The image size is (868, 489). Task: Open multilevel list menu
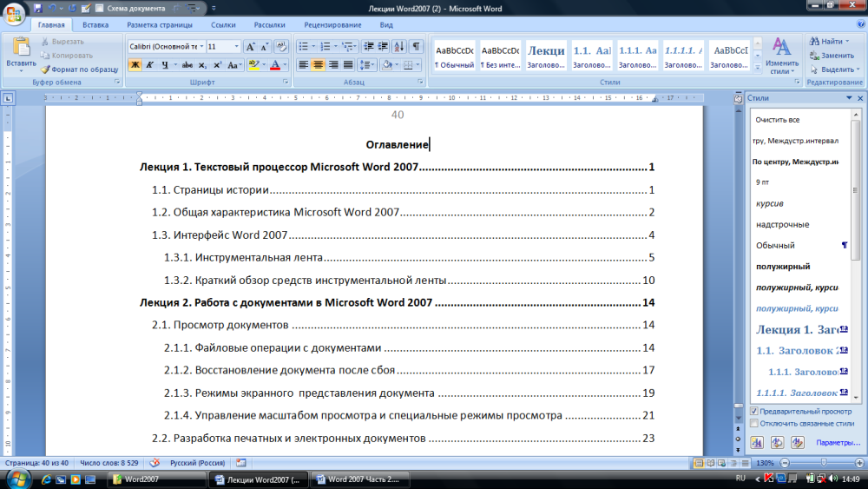point(348,47)
